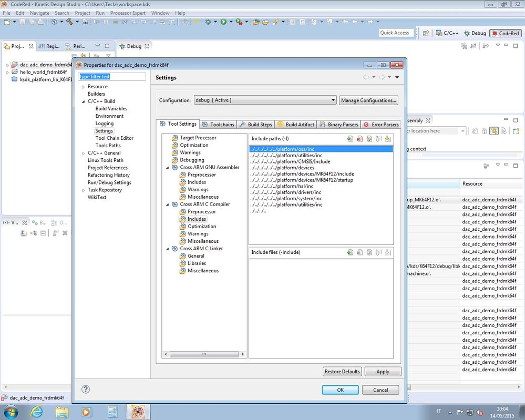The height and width of the screenshot is (420, 525).
Task: Click the Build hammer toolbar icon
Action: [x=69, y=22]
